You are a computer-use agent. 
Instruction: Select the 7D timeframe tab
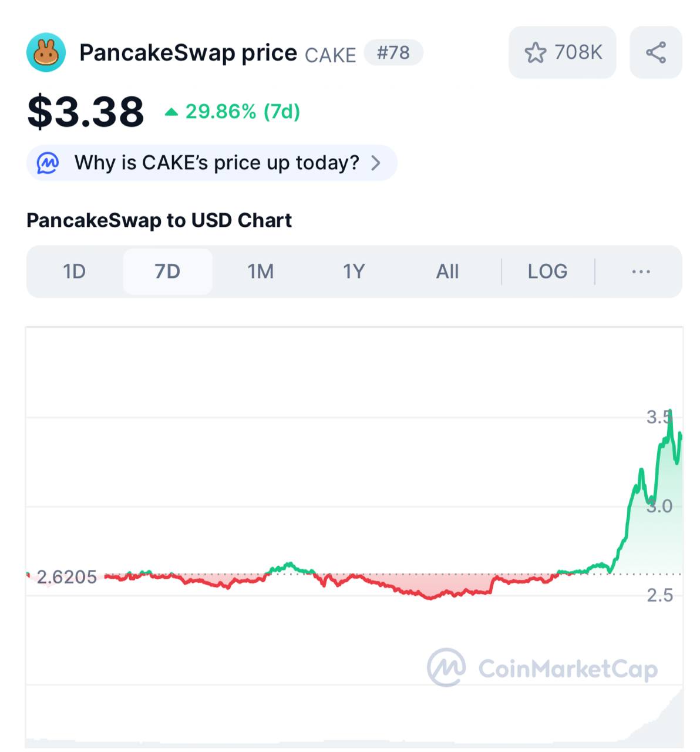click(x=167, y=271)
